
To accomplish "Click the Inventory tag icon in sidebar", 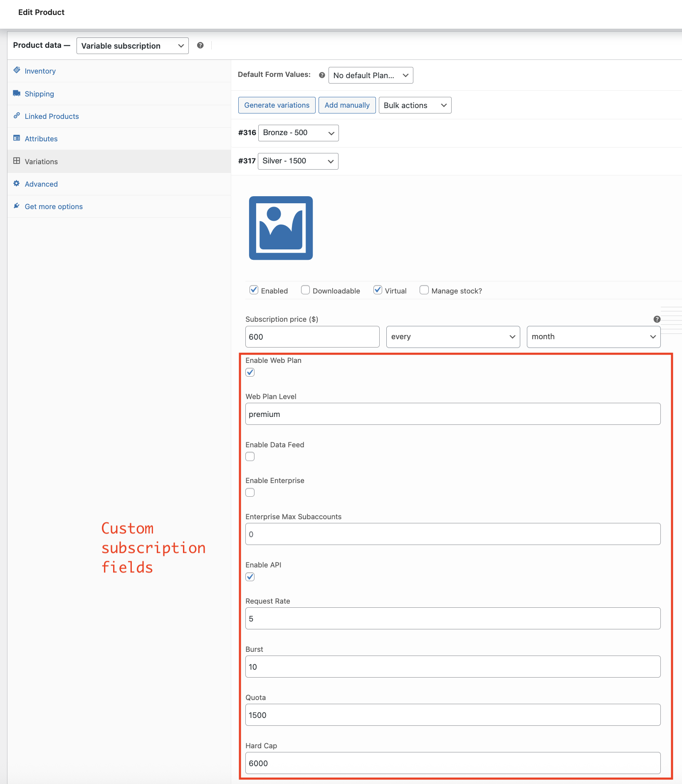I will pos(17,70).
